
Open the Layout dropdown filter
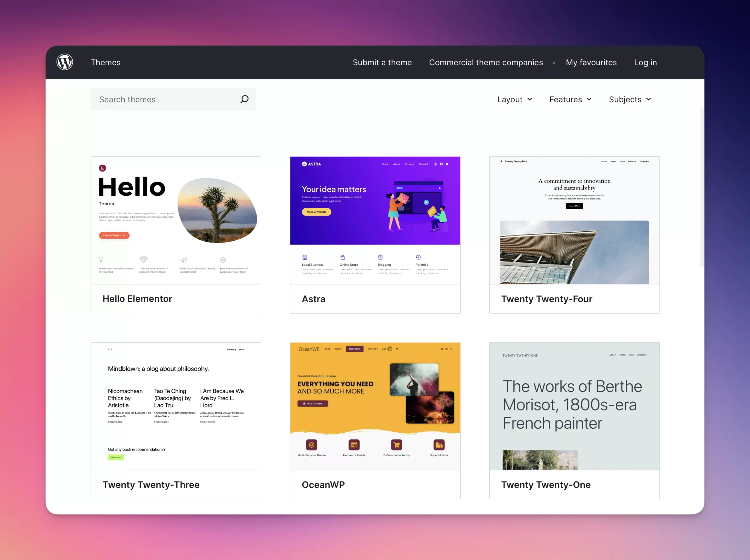(x=514, y=100)
